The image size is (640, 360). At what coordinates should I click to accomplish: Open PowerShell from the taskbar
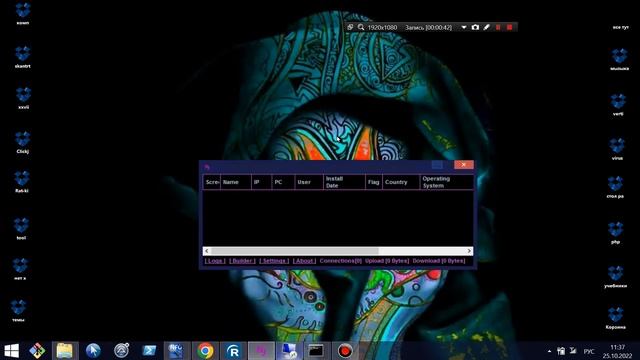point(149,351)
